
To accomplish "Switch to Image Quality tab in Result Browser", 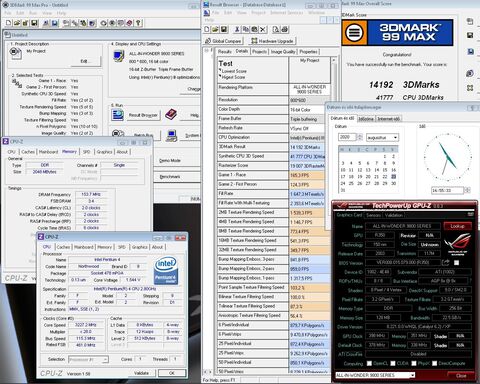I will click(x=283, y=52).
